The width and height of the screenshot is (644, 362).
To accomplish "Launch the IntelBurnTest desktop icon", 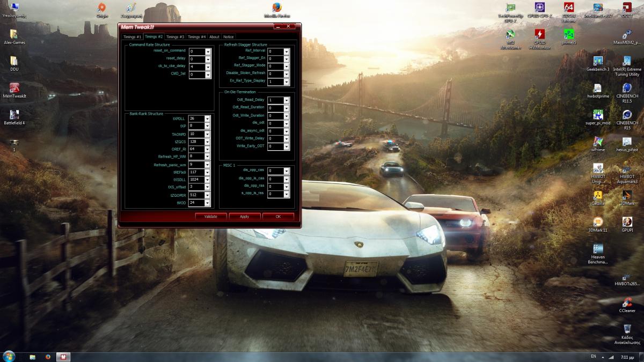I will pos(598,11).
